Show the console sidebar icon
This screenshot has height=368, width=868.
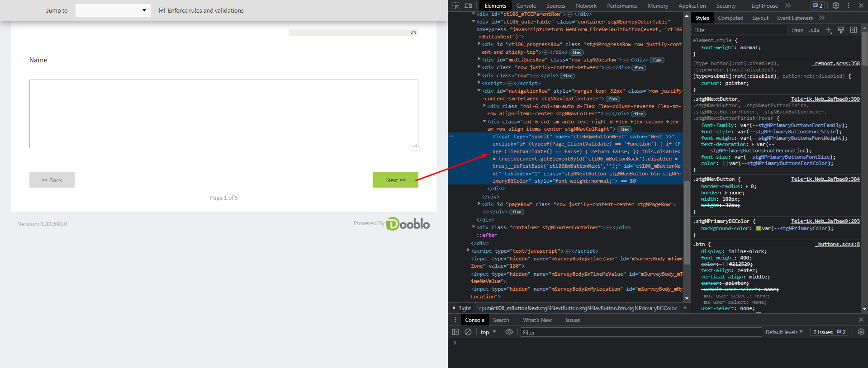click(455, 332)
